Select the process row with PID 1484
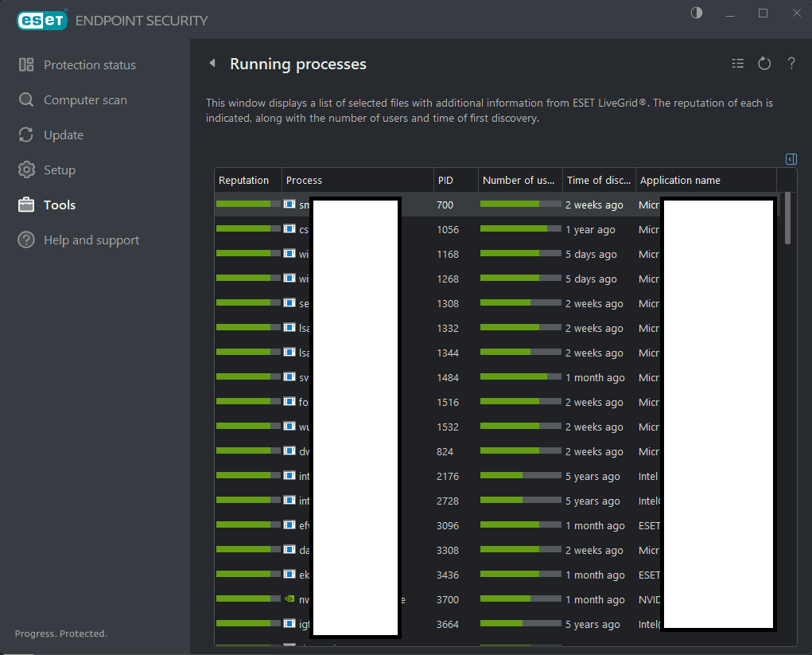 (495, 377)
